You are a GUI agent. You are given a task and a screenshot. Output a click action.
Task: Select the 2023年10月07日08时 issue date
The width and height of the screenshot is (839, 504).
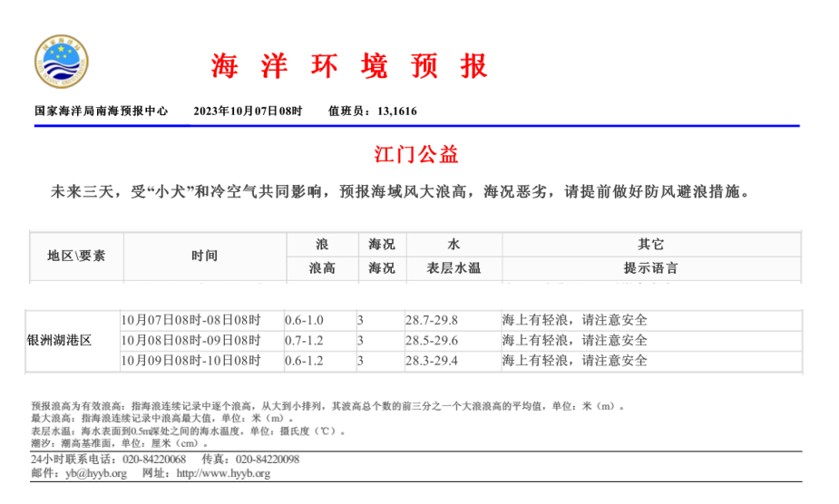[x=248, y=111]
